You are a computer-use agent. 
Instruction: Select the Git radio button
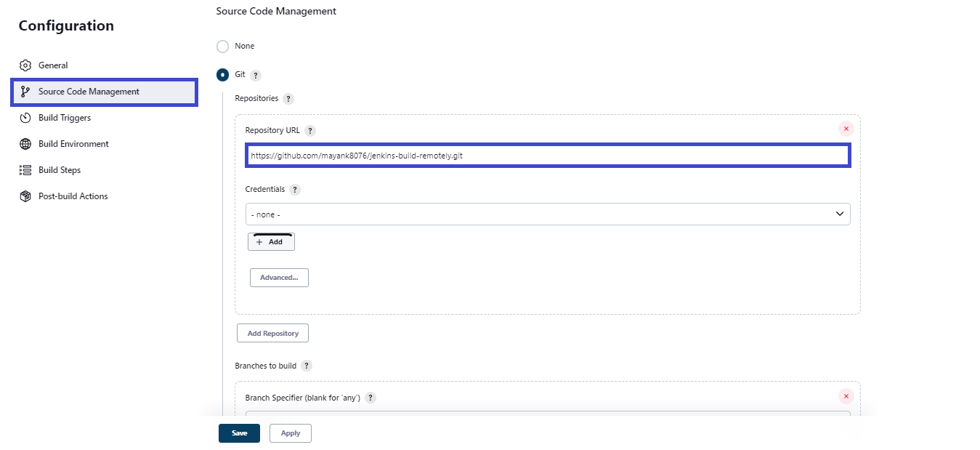pyautogui.click(x=222, y=74)
